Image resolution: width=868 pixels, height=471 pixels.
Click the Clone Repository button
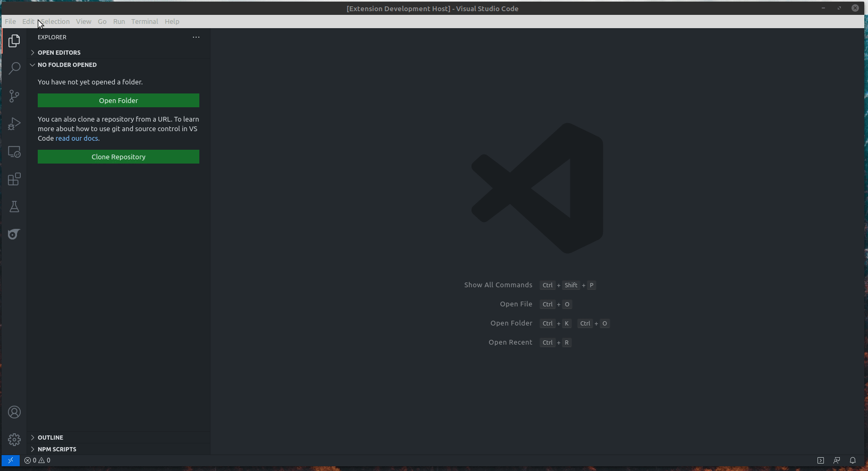point(119,157)
